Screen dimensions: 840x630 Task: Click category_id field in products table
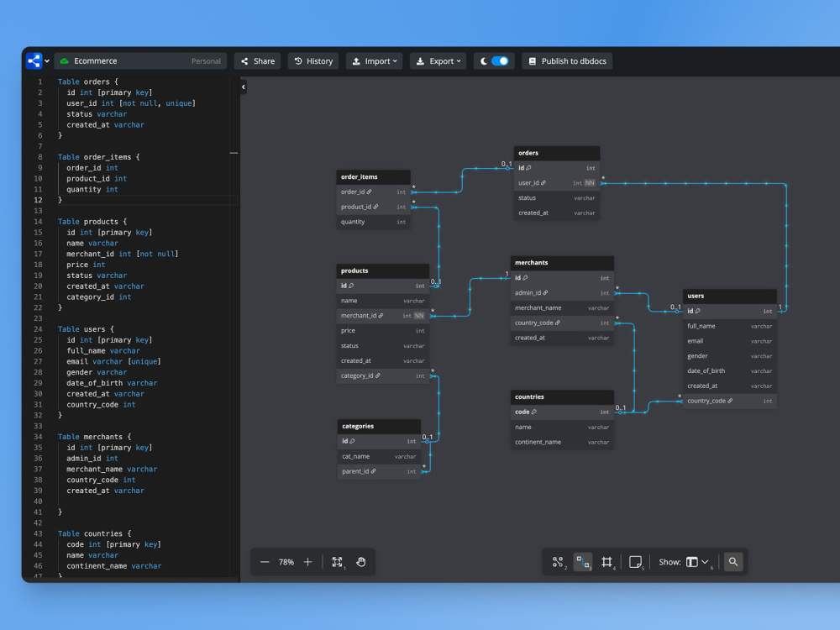click(x=382, y=375)
